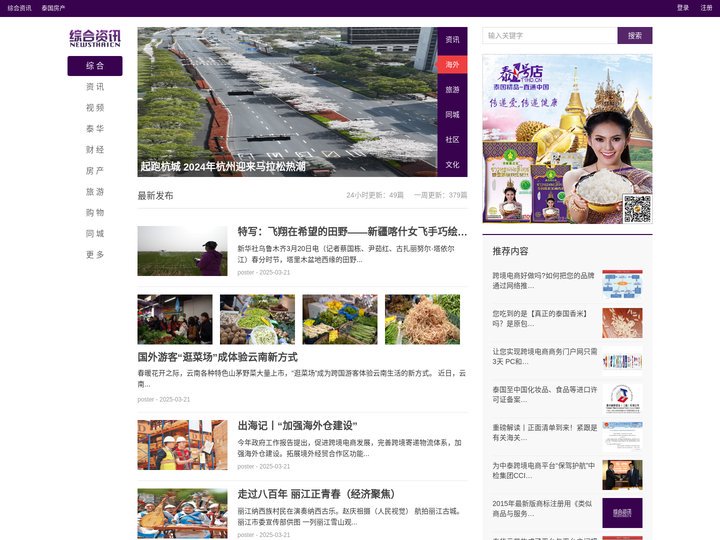Click handshake photo beside 保驾护航 item
The height and width of the screenshot is (540, 720).
click(622, 475)
